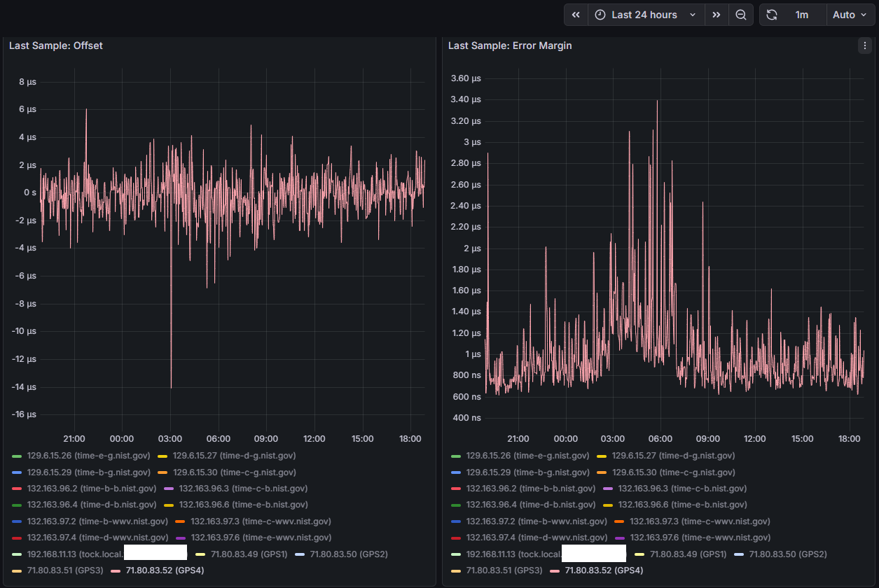
Task: Click the -14 µs spike in Offset graph
Action: click(171, 386)
